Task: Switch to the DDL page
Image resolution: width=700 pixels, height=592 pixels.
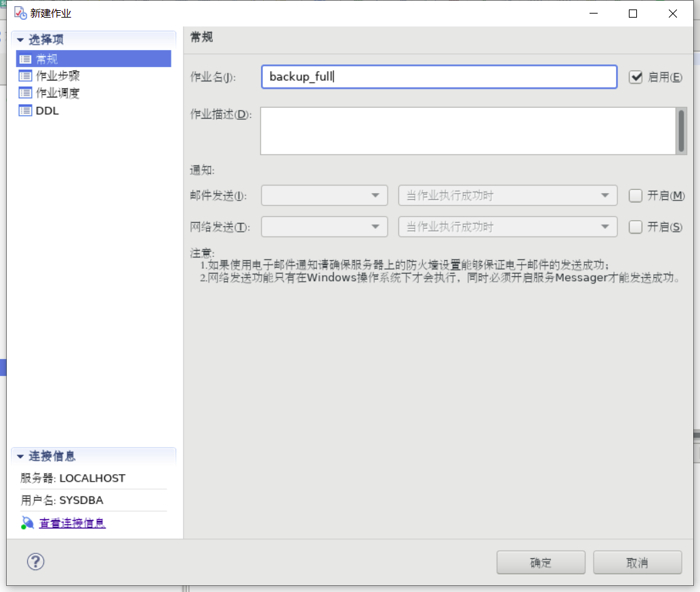Action: coord(46,110)
